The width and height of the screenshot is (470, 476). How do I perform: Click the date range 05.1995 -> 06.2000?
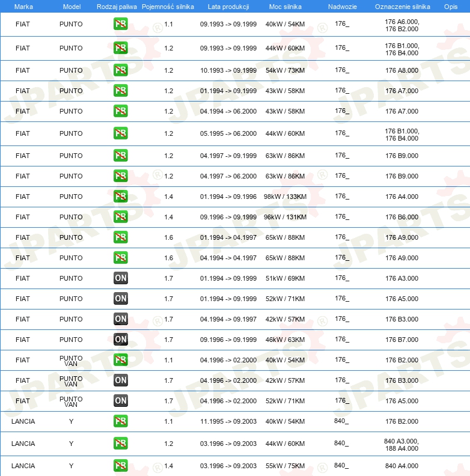tap(228, 133)
